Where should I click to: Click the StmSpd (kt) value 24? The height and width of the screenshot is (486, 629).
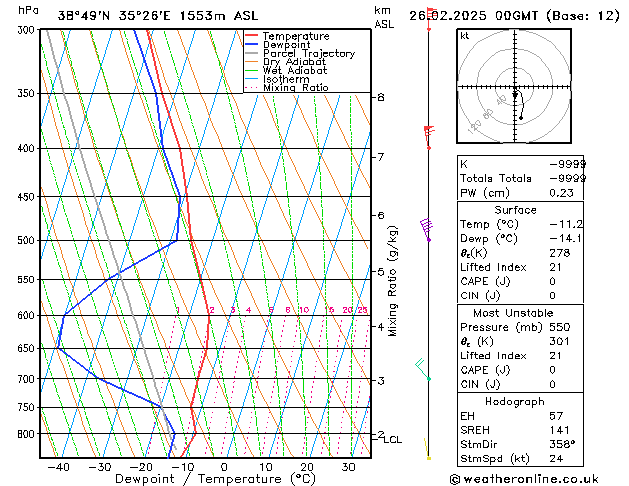click(x=556, y=459)
